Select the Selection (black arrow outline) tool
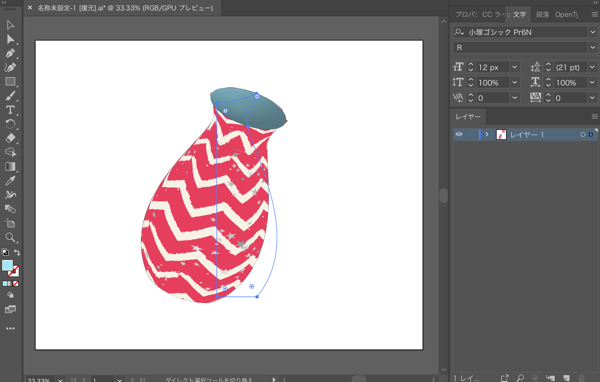This screenshot has height=382, width=600. point(10,25)
